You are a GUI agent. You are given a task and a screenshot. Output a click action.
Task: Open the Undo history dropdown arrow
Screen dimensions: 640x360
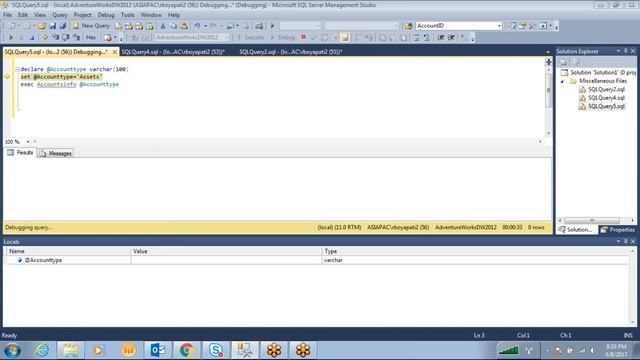pos(205,26)
